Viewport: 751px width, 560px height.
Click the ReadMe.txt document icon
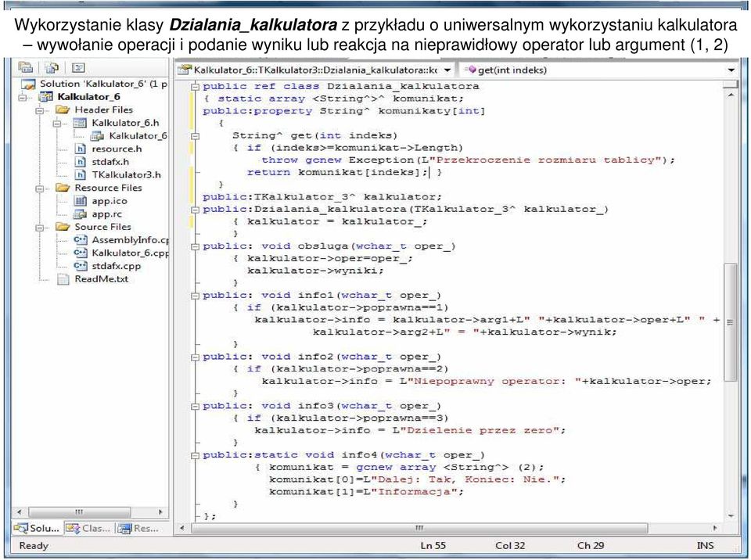point(63,279)
